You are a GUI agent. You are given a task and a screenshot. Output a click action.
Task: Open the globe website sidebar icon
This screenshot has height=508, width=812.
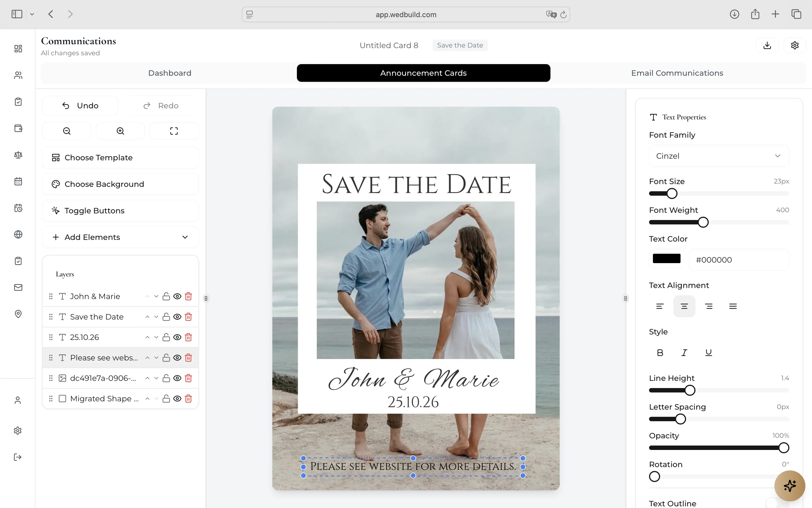(x=18, y=234)
